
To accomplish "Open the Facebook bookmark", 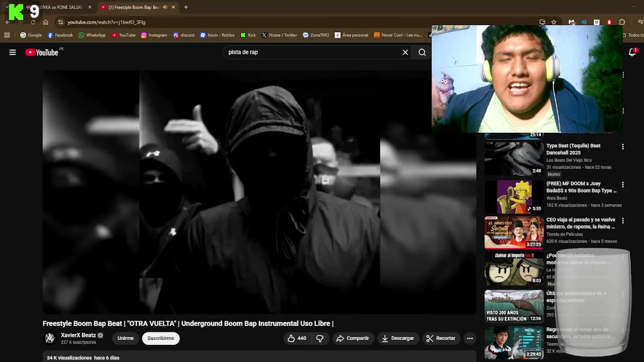I will (x=60, y=35).
